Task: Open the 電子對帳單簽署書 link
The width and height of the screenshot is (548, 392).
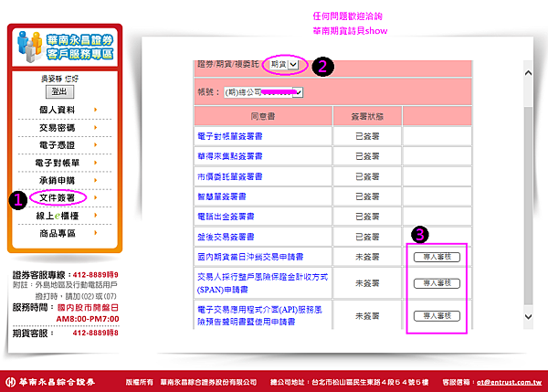Action: (x=229, y=136)
